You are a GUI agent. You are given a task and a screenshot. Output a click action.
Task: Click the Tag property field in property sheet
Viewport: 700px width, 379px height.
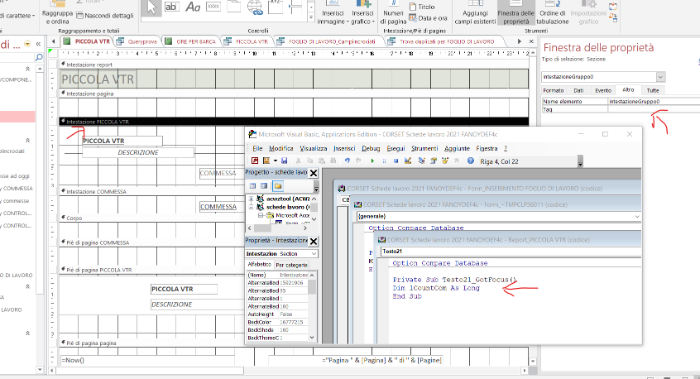(x=654, y=109)
